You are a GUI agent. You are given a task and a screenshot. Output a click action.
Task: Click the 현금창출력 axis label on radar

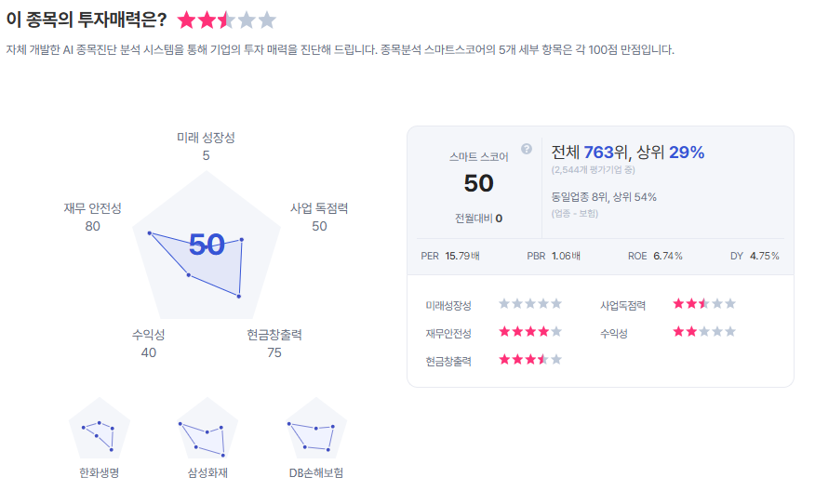[274, 335]
